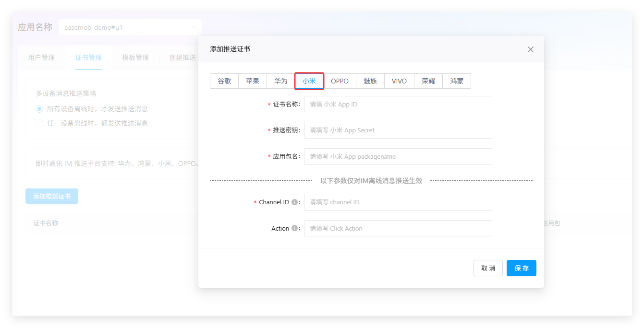The height and width of the screenshot is (328, 644).
Task: Focus the 推送密钥 App Secret field
Action: [x=398, y=130]
